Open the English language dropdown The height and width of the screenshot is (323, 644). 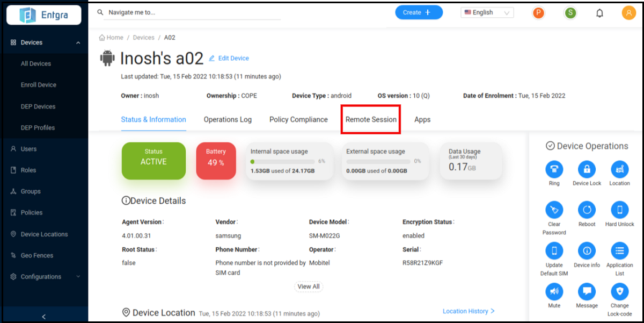[x=487, y=12]
